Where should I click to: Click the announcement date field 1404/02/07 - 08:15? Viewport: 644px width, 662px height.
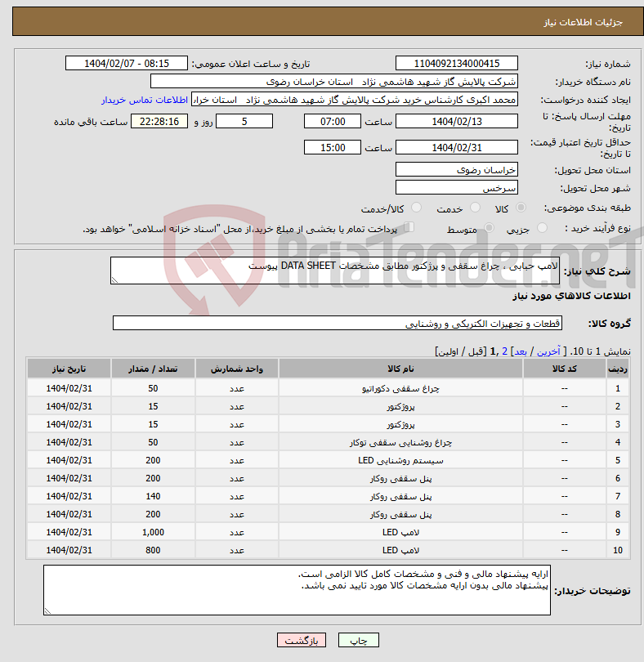pos(126,63)
